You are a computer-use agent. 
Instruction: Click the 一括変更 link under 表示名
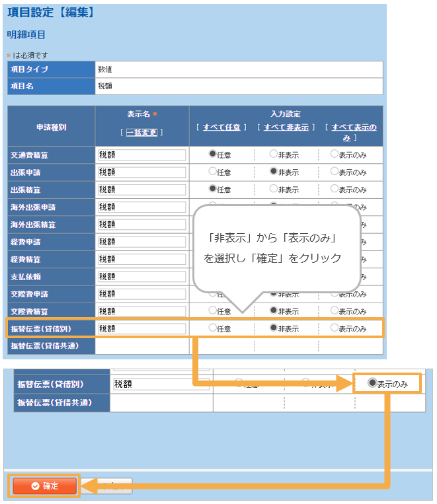coord(141,132)
